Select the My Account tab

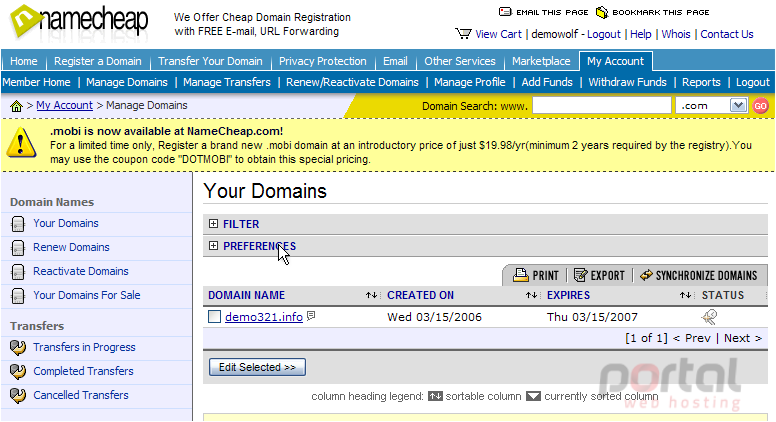616,61
